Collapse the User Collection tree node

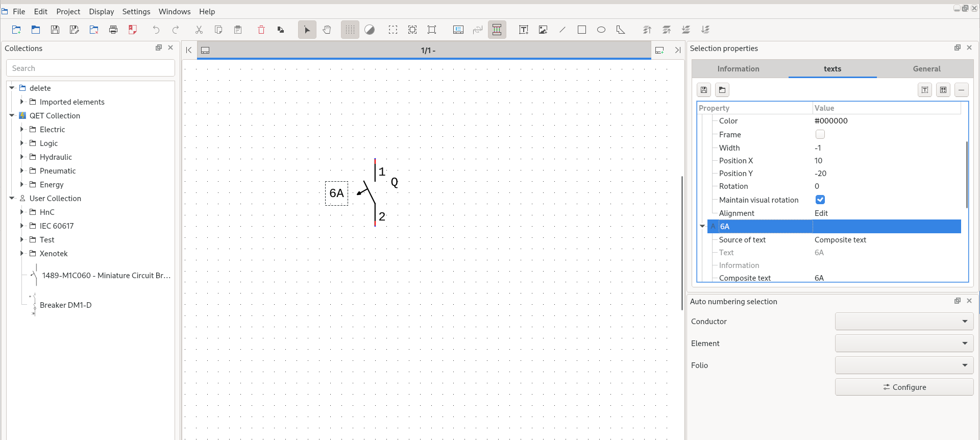click(12, 199)
